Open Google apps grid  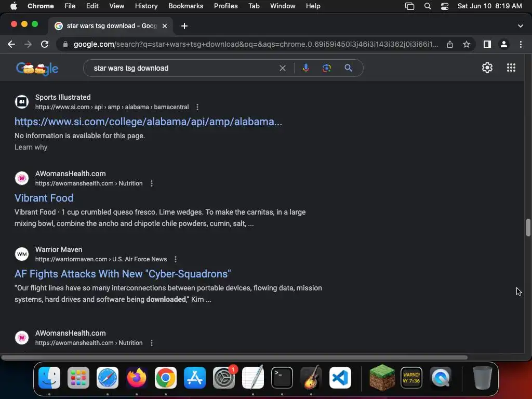coord(511,68)
